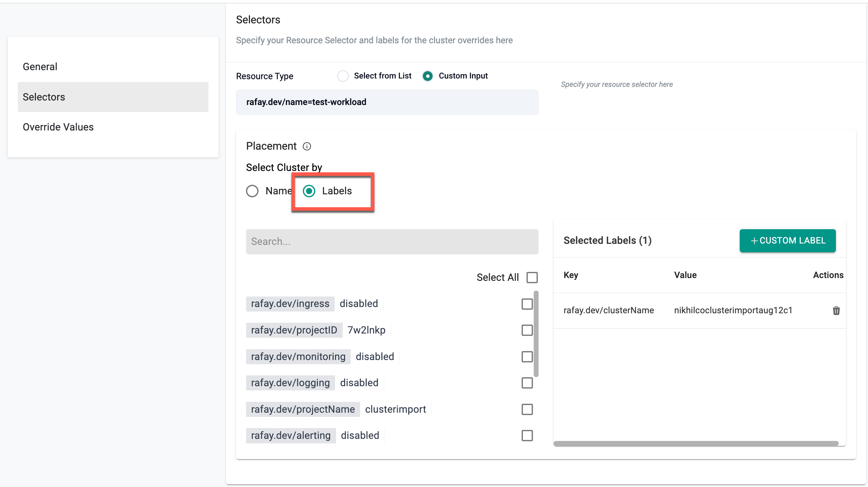Click the resource selector input field
The width and height of the screenshot is (868, 487).
[387, 102]
